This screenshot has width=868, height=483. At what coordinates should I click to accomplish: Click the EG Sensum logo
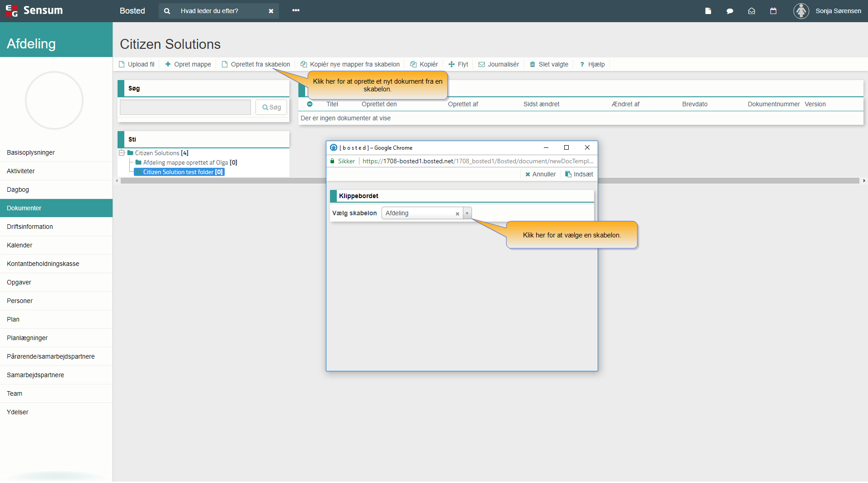tap(34, 11)
